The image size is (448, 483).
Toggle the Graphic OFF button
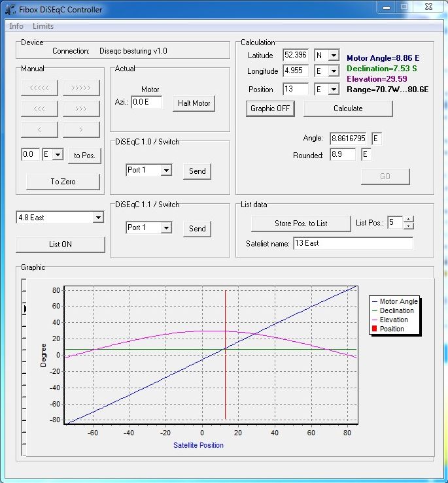pos(270,108)
